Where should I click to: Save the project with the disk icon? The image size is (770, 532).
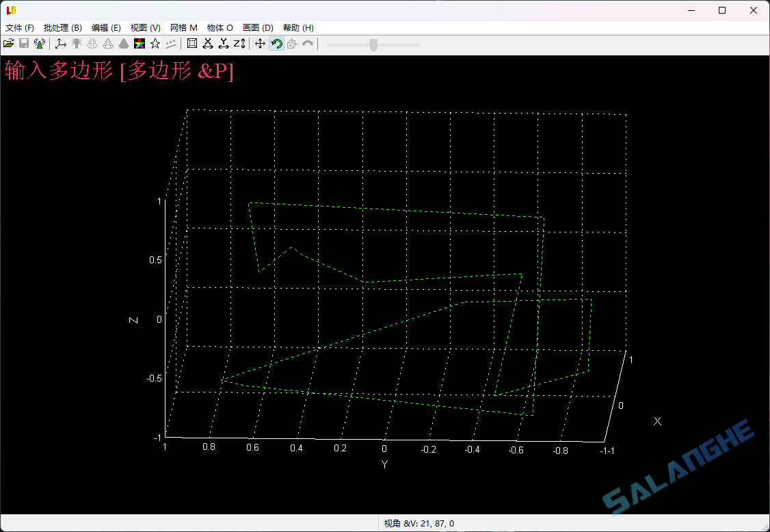click(23, 43)
